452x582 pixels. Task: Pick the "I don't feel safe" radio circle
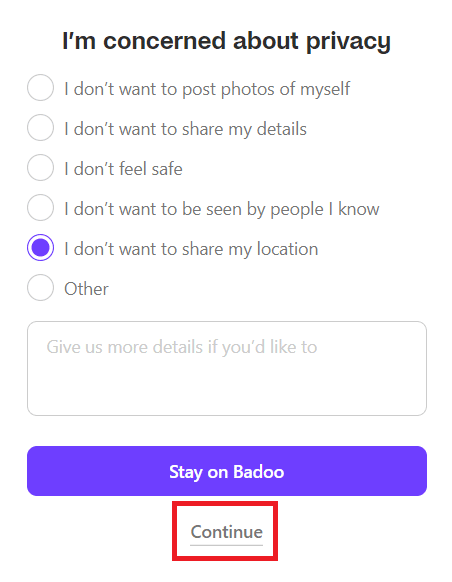click(40, 168)
